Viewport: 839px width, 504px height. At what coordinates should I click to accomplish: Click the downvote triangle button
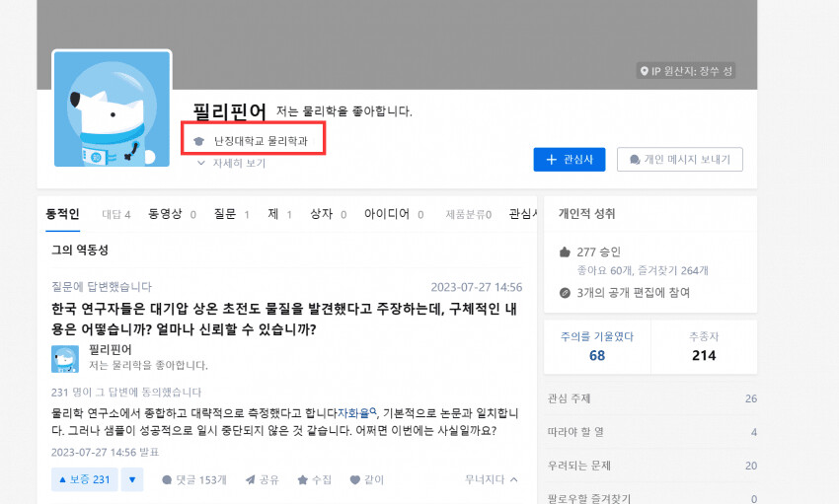point(132,479)
